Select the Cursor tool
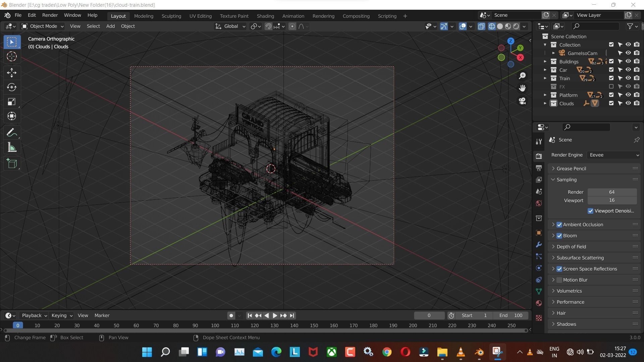Image resolution: width=644 pixels, height=362 pixels. (x=12, y=56)
